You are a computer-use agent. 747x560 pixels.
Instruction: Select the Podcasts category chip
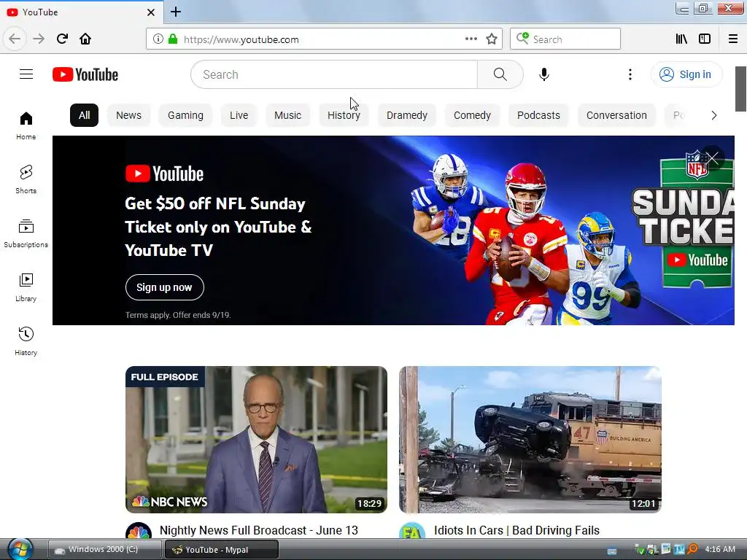538,115
